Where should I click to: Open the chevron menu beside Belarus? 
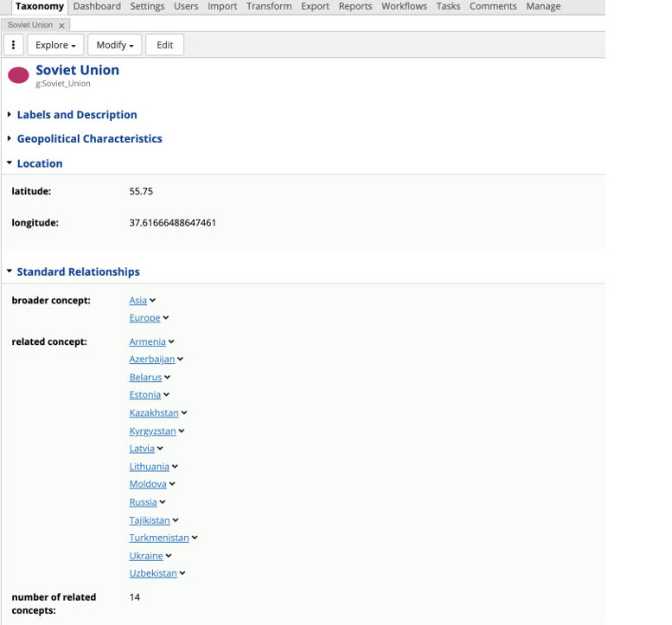coord(168,378)
